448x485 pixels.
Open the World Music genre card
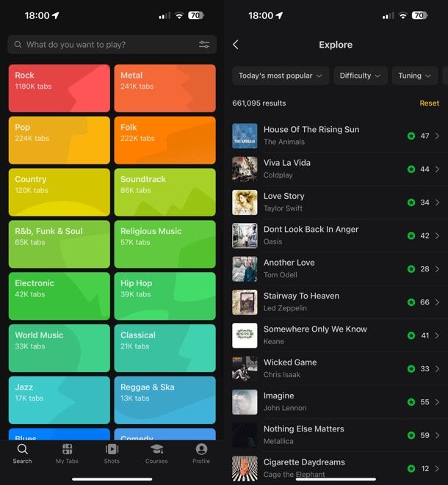(59, 348)
